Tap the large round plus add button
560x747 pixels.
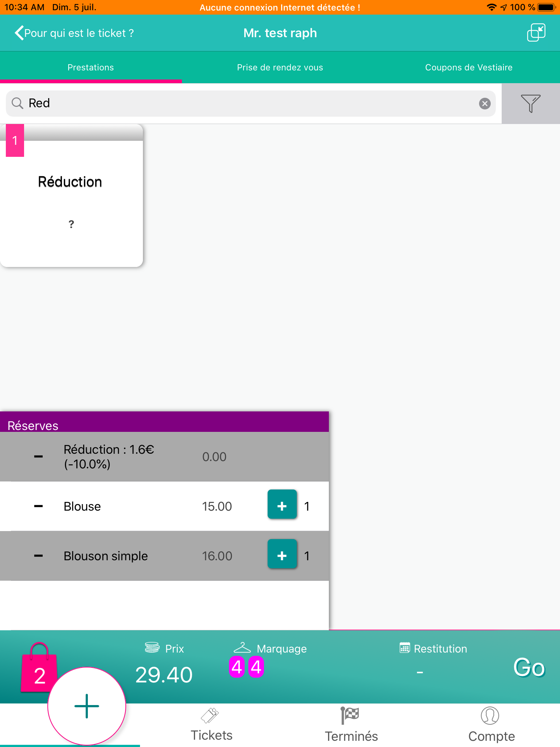[x=87, y=706]
